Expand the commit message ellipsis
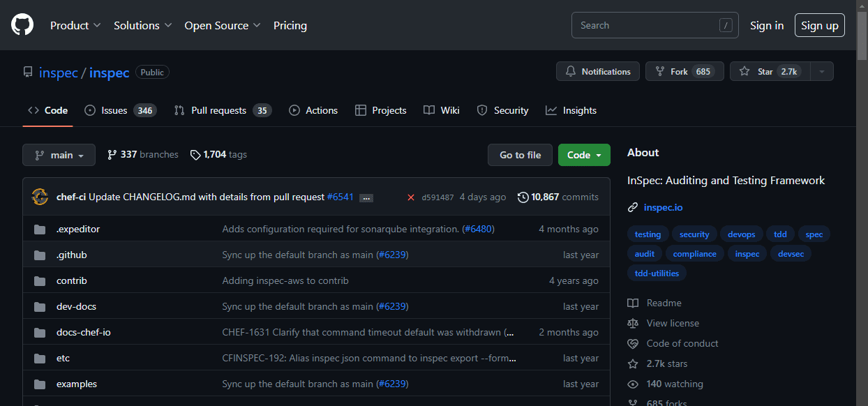Screen dimensions: 868x406 [366, 198]
